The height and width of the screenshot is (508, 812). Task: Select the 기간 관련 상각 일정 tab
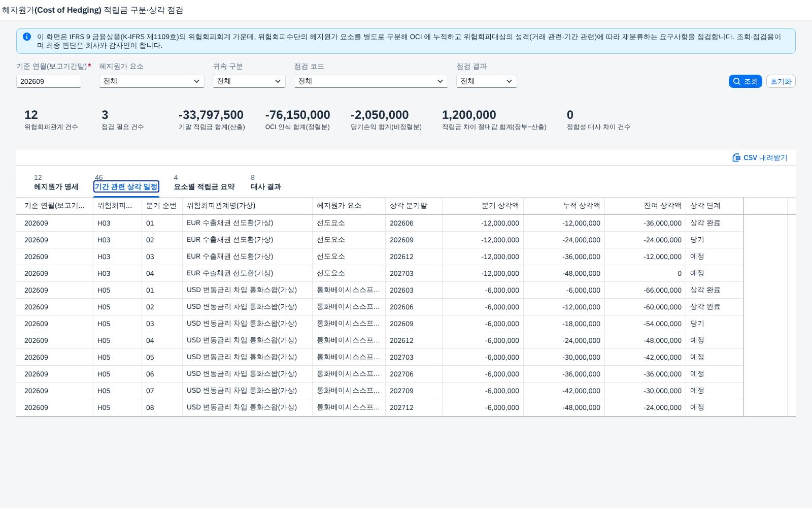point(126,187)
